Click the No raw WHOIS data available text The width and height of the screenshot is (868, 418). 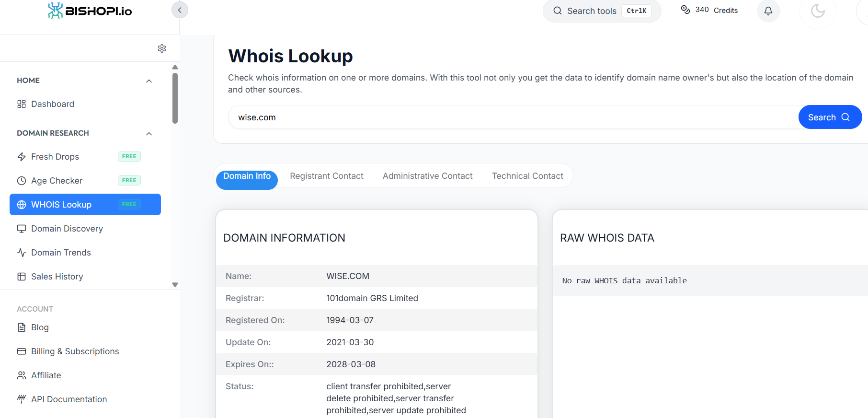[x=624, y=280]
